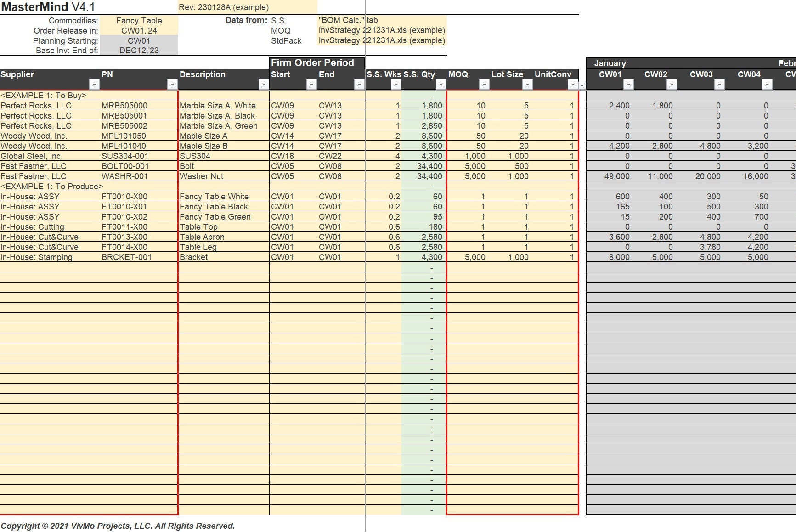The width and height of the screenshot is (796, 532).
Task: Select the Rev 230128A example cell
Action: tap(225, 7)
